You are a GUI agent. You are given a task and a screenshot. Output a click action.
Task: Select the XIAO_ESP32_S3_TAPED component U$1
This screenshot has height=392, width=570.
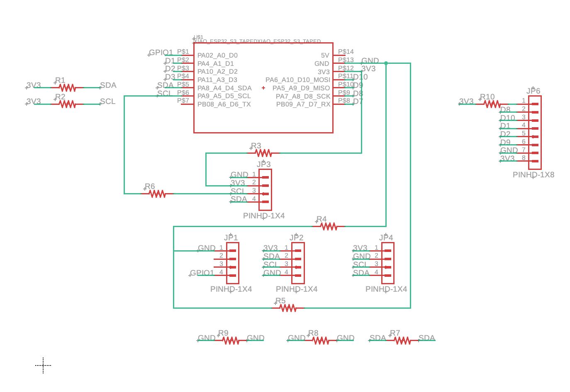263,87
